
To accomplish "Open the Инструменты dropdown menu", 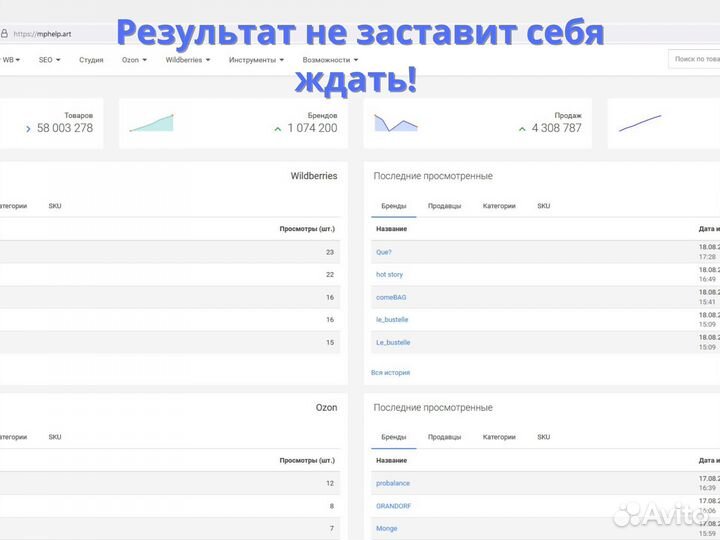I will point(256,60).
